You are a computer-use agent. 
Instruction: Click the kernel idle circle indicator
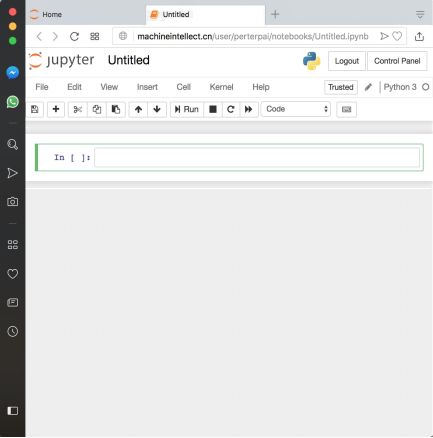pyautogui.click(x=425, y=87)
